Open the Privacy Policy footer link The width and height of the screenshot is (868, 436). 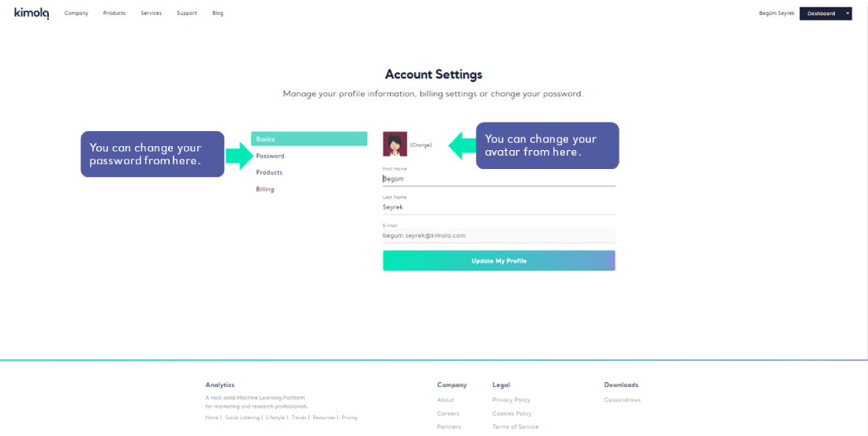tap(511, 400)
